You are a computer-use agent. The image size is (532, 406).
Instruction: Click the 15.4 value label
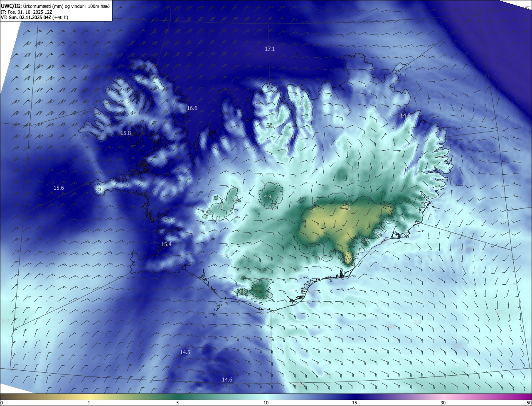166,245
